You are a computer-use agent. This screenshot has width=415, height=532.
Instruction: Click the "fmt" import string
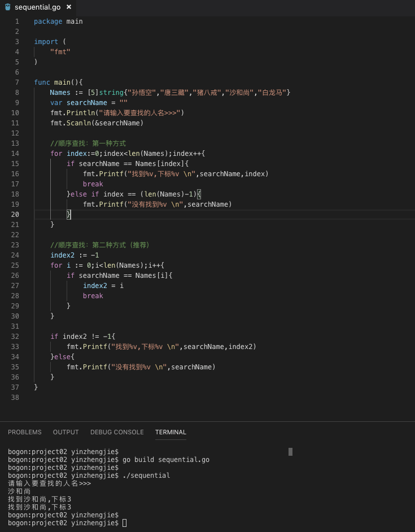[x=60, y=52]
